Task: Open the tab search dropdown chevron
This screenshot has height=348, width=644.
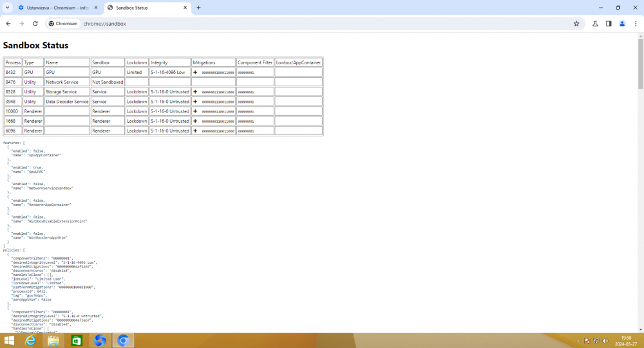Action: point(7,7)
